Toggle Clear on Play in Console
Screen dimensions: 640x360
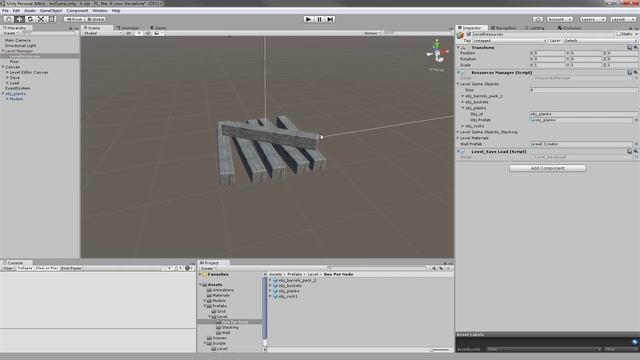[x=47, y=268]
